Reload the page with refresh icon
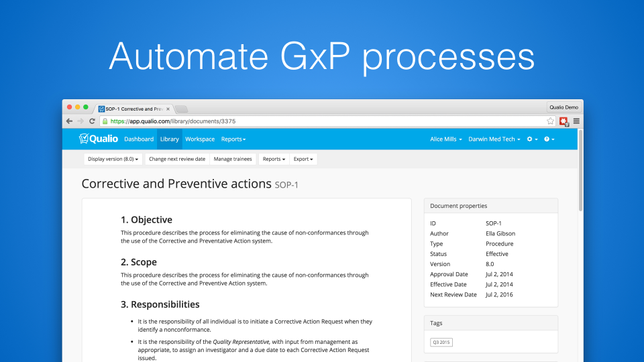The image size is (644, 362). point(92,121)
